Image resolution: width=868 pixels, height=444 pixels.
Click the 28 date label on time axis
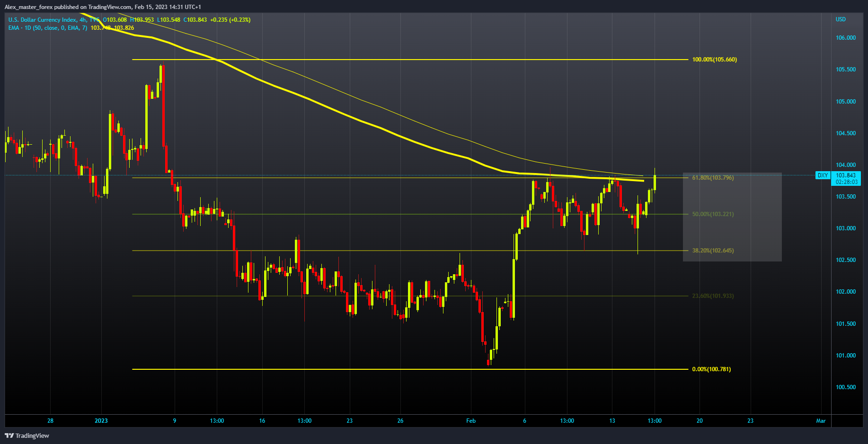(x=51, y=421)
